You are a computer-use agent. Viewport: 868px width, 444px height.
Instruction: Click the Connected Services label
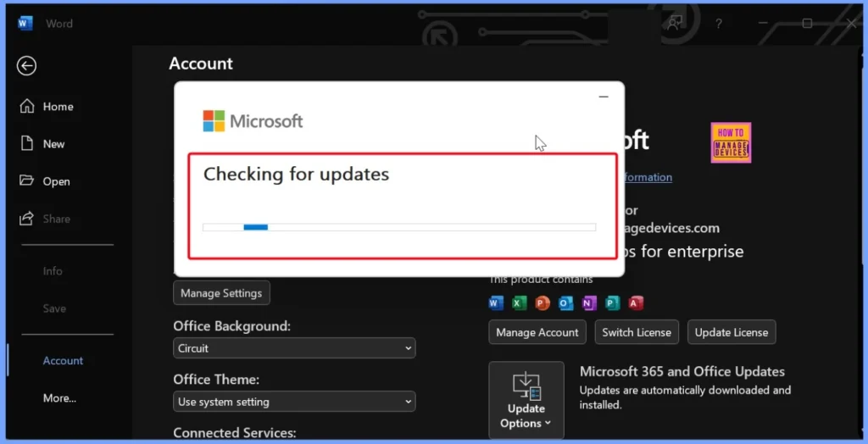coord(235,433)
